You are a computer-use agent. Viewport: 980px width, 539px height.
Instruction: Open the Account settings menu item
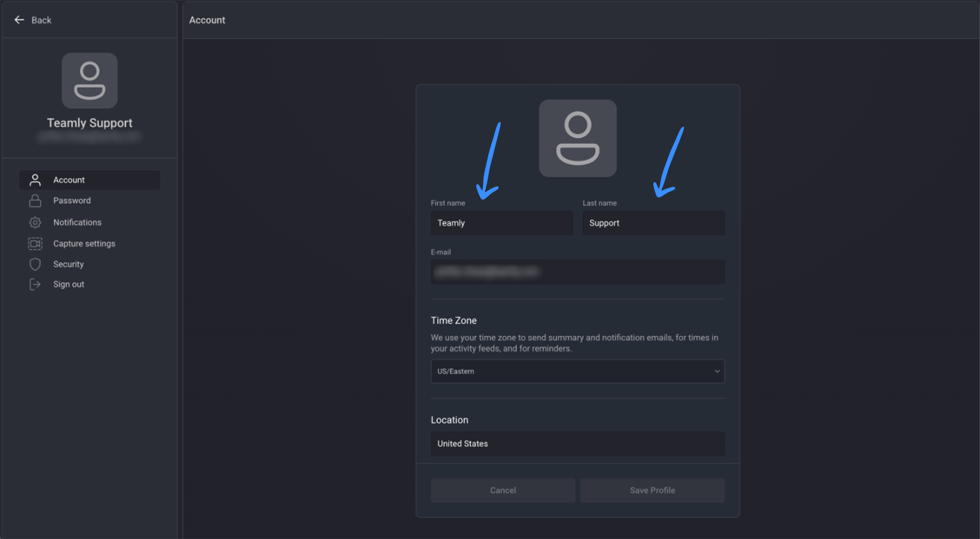[90, 180]
